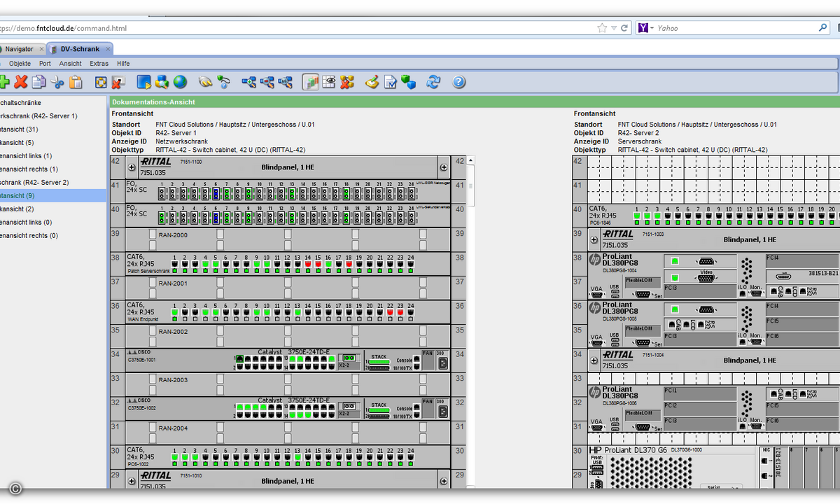Click the Dokumentations-Ansicht header
840x504 pixels.
[x=153, y=102]
